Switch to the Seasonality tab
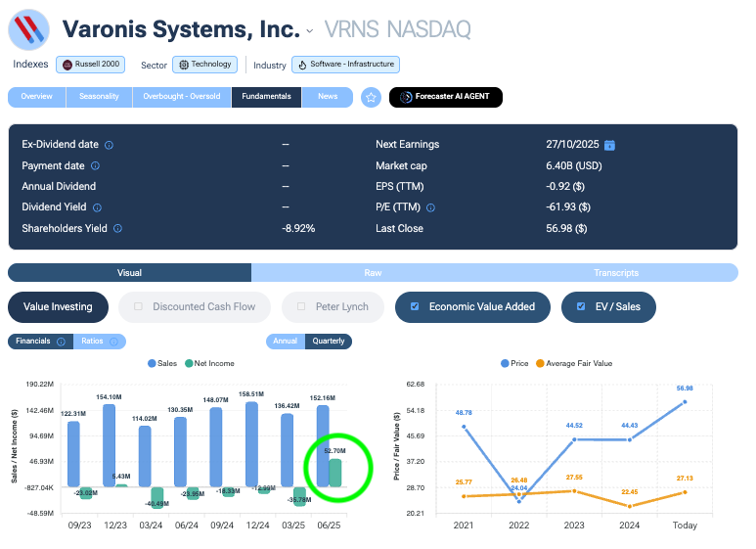The height and width of the screenshot is (549, 756). coord(99,97)
